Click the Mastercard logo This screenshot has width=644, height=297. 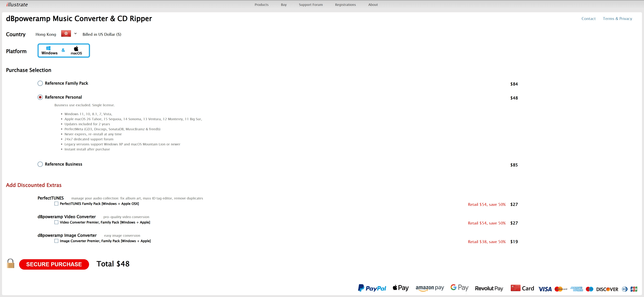pyautogui.click(x=561, y=289)
